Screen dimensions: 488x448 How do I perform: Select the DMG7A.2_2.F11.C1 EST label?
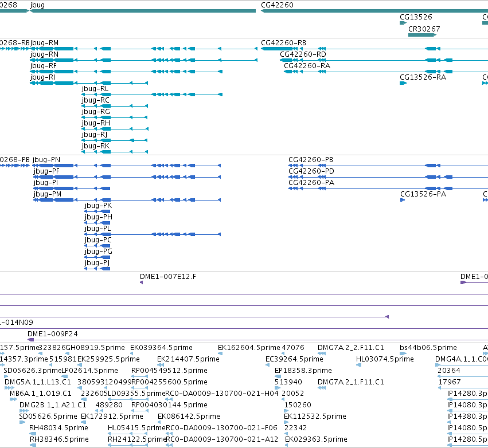pyautogui.click(x=351, y=348)
